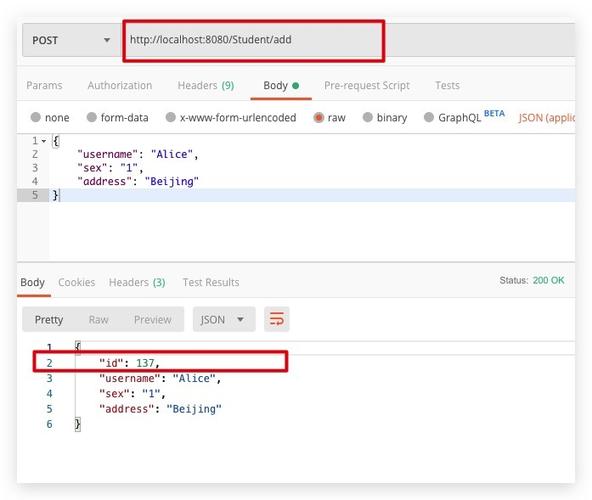This screenshot has width=592, height=500.
Task: Switch to the Raw response view
Action: 99,319
